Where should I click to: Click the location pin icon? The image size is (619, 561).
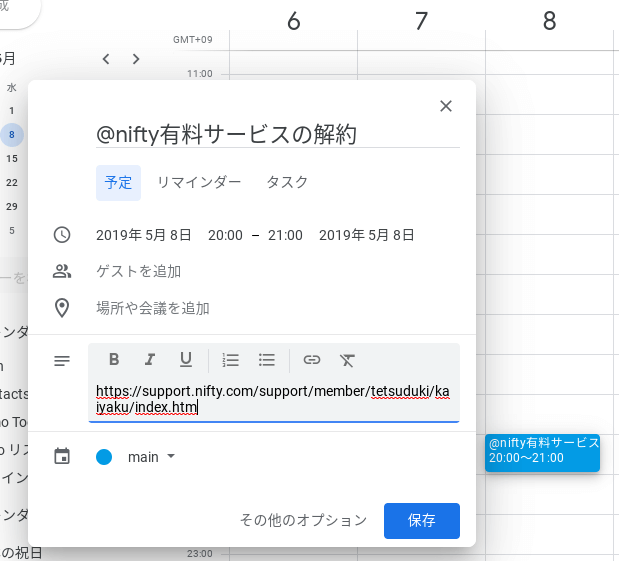click(62, 308)
